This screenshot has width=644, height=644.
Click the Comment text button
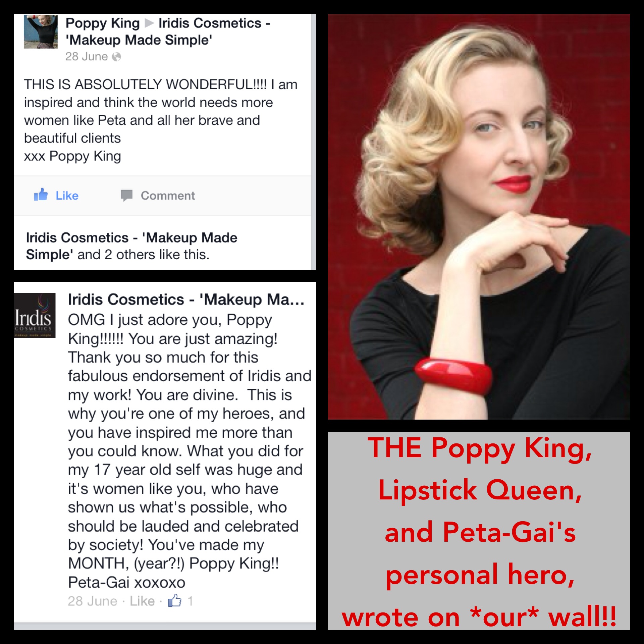[168, 196]
